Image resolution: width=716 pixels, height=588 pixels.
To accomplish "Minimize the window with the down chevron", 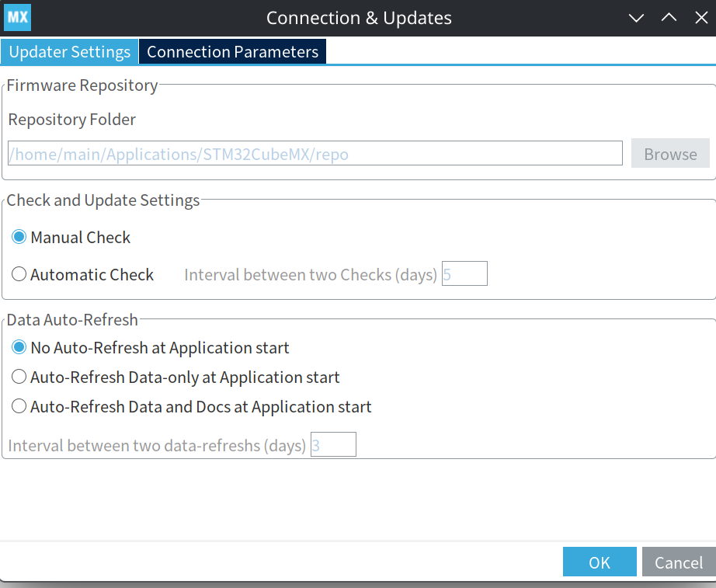I will point(636,18).
